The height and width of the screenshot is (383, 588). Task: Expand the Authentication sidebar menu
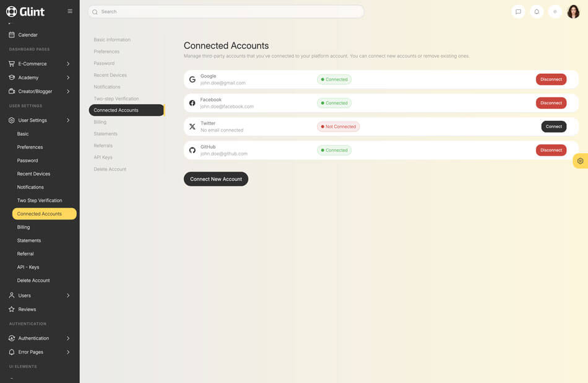[40, 338]
